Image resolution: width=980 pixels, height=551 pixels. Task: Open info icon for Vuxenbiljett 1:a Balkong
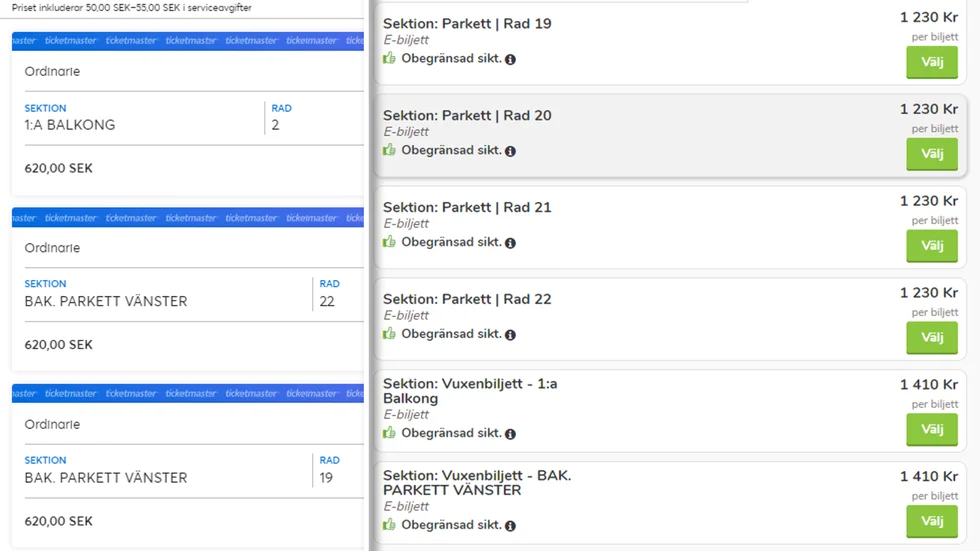pos(511,434)
